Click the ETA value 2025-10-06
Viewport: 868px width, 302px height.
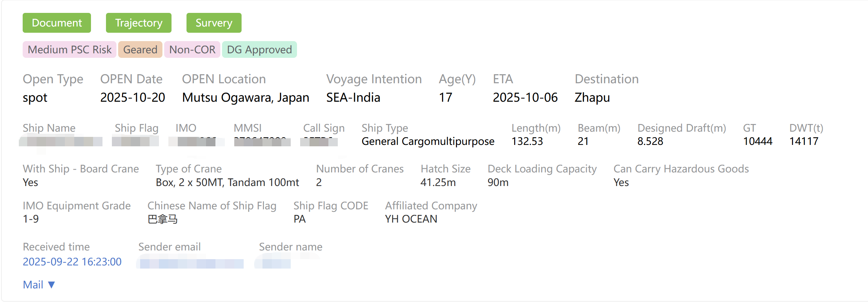pos(525,98)
